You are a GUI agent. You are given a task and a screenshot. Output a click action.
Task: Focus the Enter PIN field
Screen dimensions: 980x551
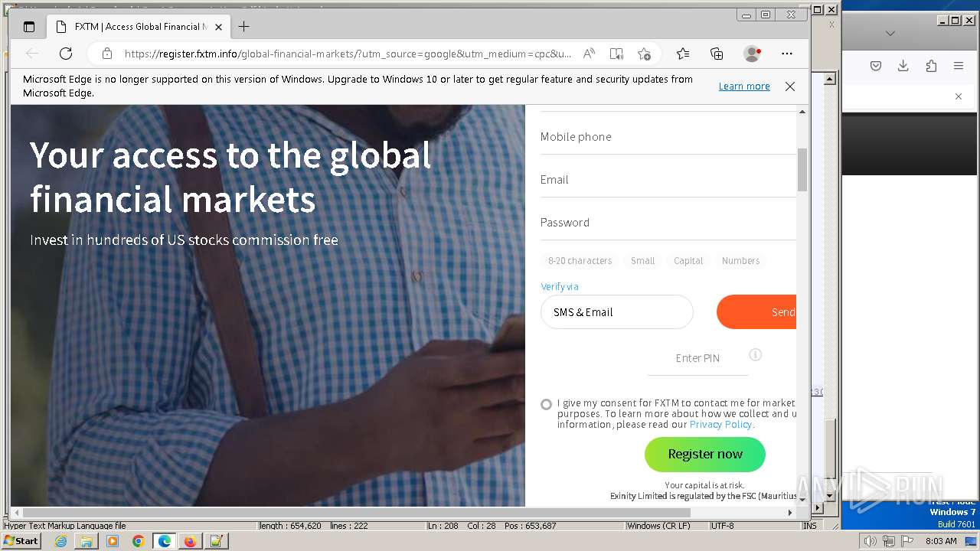697,358
